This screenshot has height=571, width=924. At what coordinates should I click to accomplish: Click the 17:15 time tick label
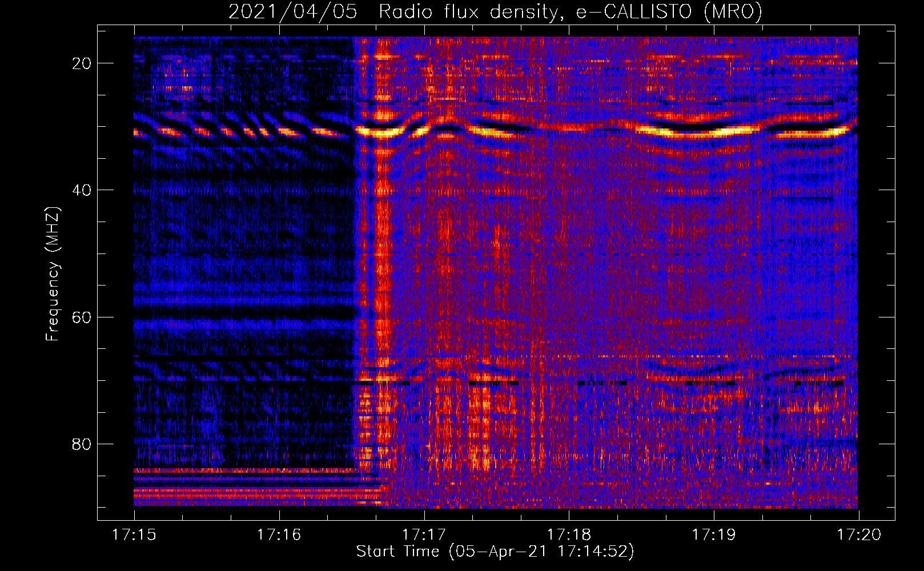[134, 535]
